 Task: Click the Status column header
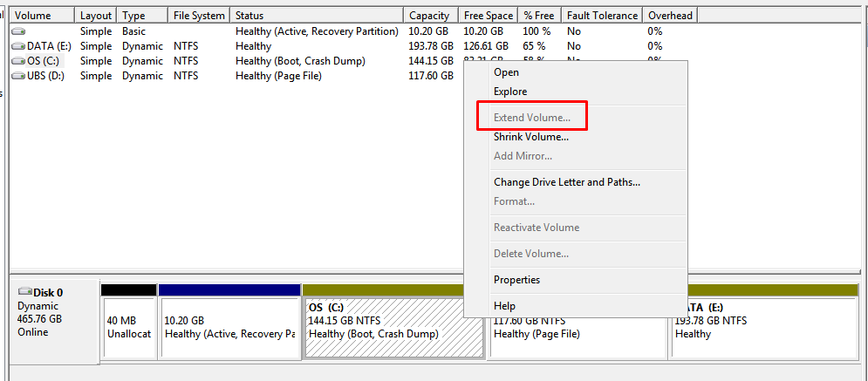coord(249,16)
